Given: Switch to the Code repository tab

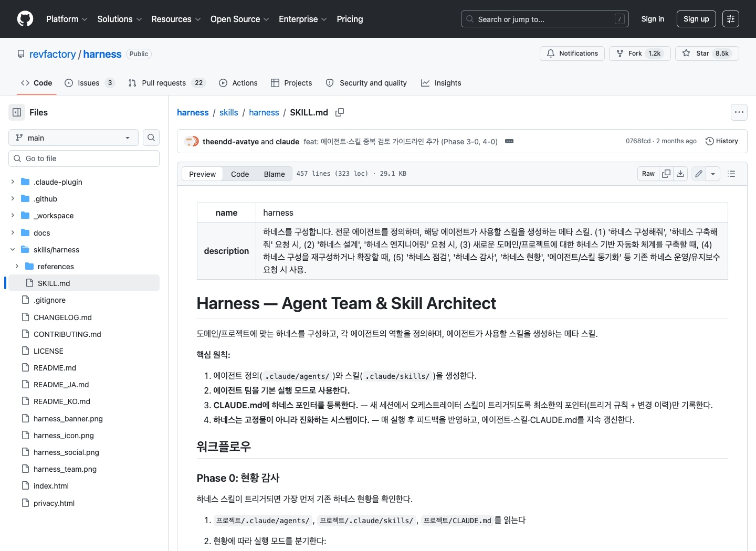Looking at the screenshot, I should coord(37,83).
